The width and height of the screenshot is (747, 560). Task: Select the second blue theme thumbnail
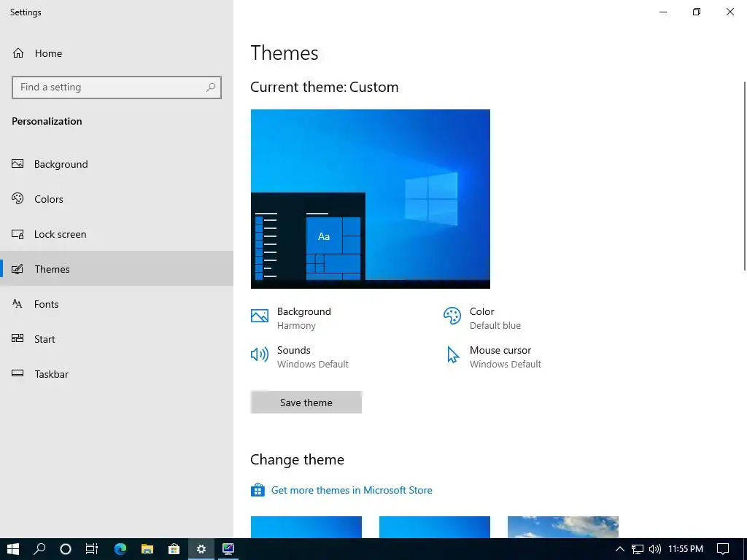coord(435,527)
